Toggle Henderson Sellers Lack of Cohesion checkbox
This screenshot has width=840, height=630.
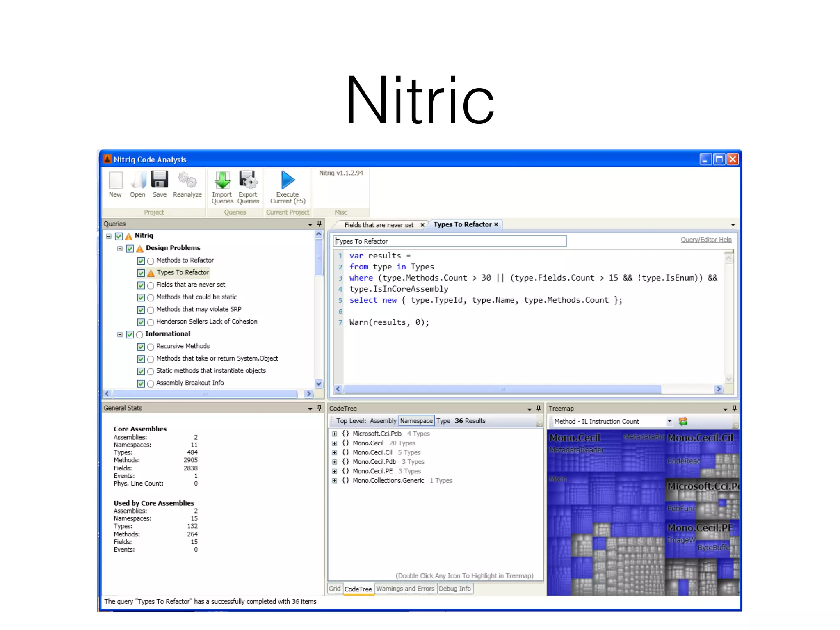coord(141,322)
